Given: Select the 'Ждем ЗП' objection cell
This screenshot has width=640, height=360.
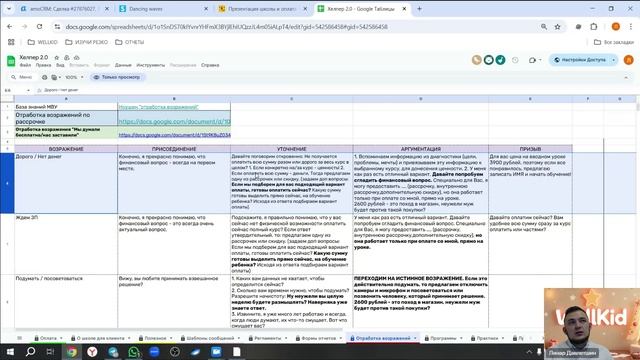Looking at the screenshot, I should 66,244.
